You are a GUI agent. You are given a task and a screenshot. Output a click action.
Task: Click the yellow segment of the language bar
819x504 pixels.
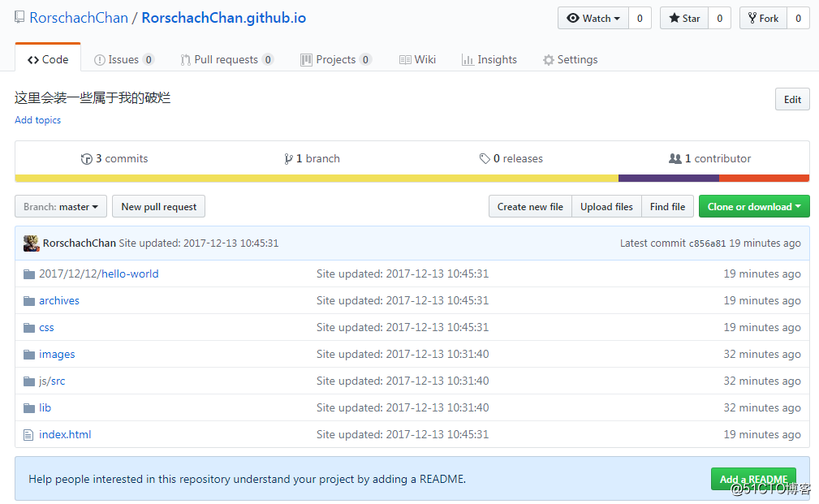click(x=317, y=178)
